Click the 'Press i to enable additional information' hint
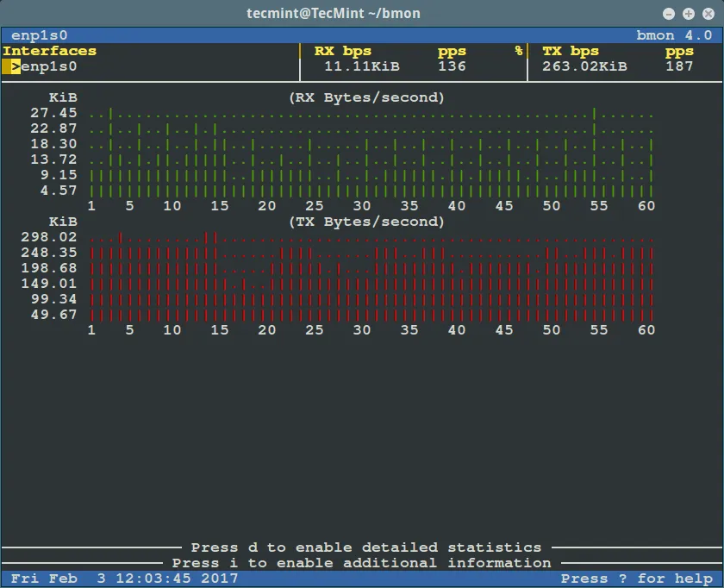 click(x=361, y=563)
